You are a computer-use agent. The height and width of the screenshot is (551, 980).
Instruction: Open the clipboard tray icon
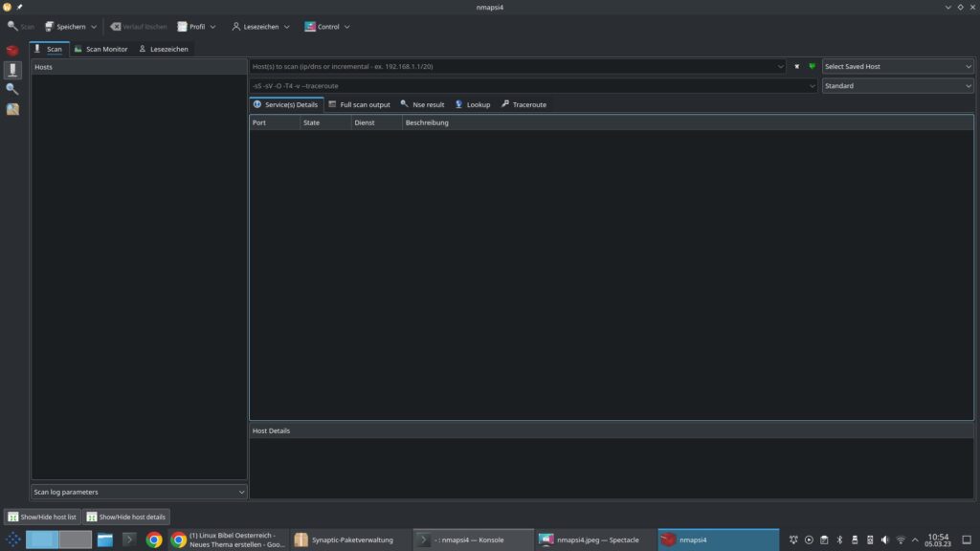[x=824, y=540]
